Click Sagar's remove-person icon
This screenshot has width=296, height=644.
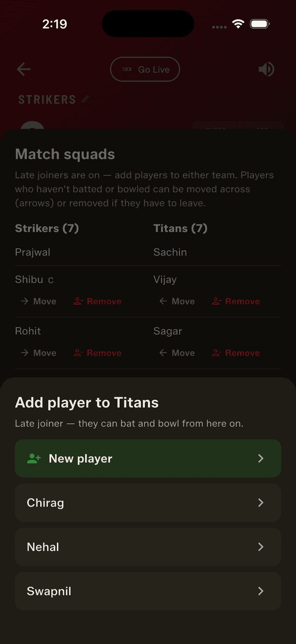point(216,353)
